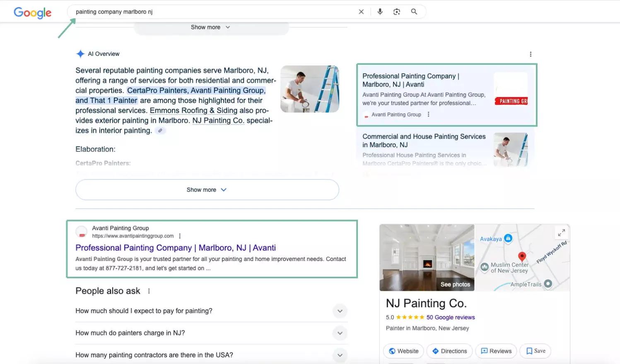The height and width of the screenshot is (364, 620).
Task: Open Reviews button in business panel
Action: 496,351
